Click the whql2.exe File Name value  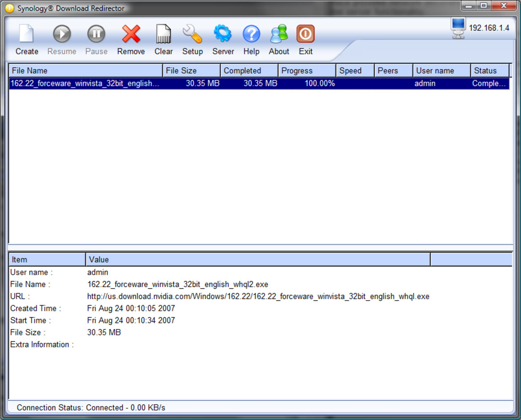point(177,285)
